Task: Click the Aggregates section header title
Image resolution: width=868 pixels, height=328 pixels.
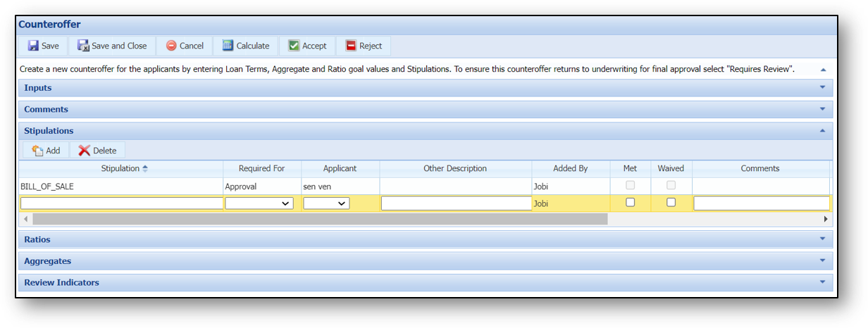Action: click(47, 261)
